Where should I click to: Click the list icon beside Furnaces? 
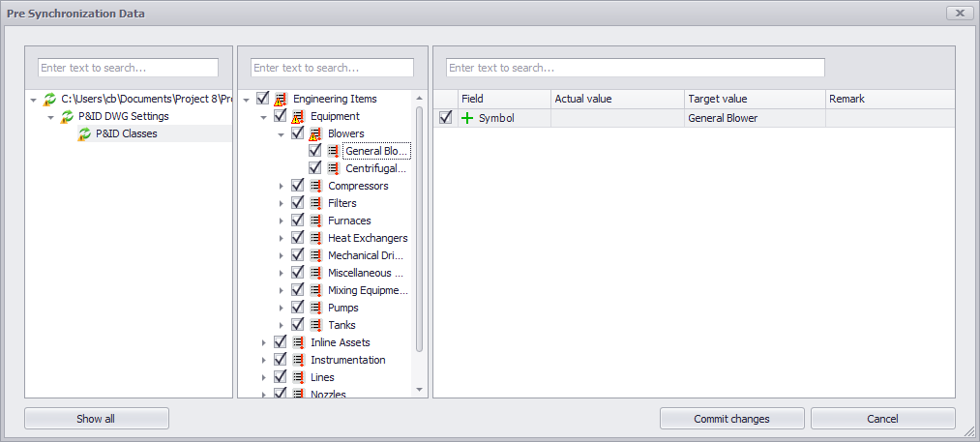click(x=315, y=221)
